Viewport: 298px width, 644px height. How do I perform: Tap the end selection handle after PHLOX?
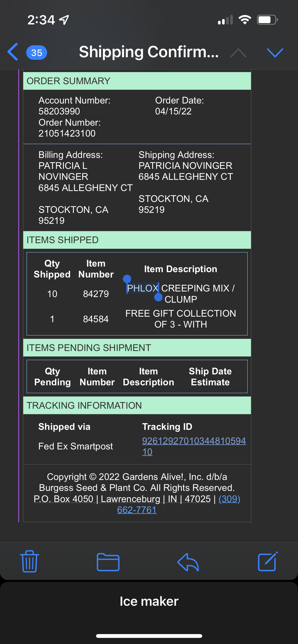(x=158, y=297)
